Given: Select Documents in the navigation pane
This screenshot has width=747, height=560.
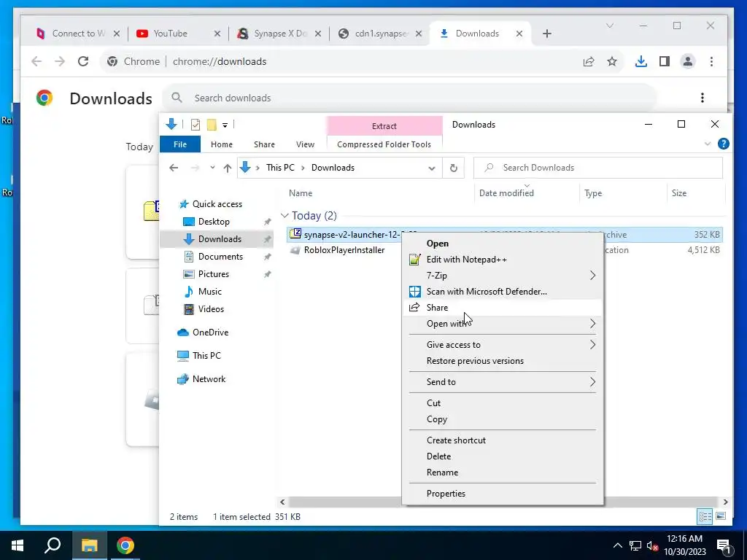Looking at the screenshot, I should pyautogui.click(x=220, y=257).
